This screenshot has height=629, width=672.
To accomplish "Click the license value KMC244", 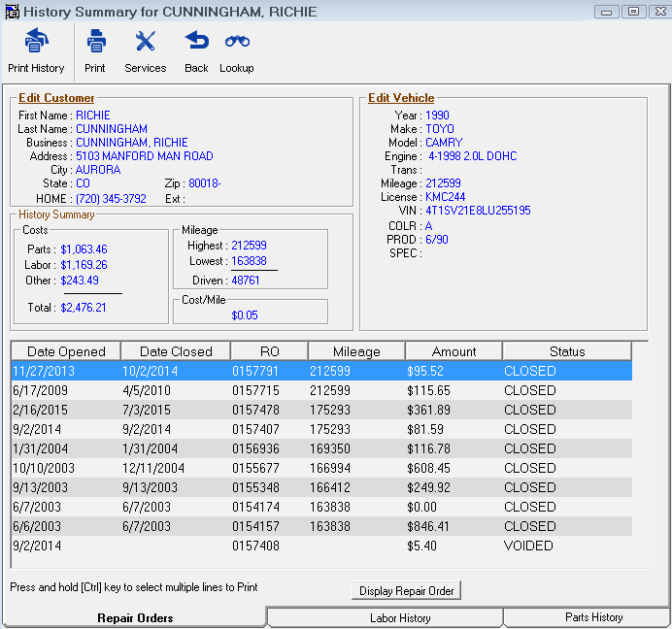I will pos(446,197).
